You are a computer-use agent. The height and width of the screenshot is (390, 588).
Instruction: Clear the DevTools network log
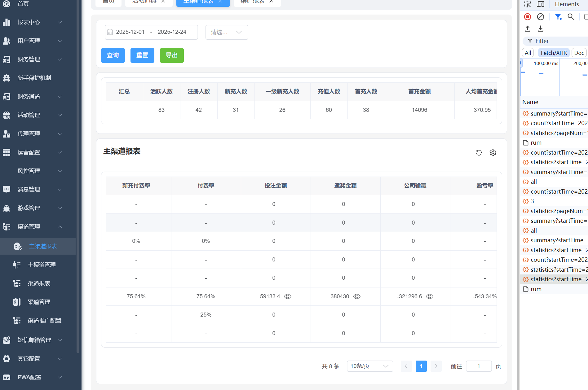click(x=541, y=17)
